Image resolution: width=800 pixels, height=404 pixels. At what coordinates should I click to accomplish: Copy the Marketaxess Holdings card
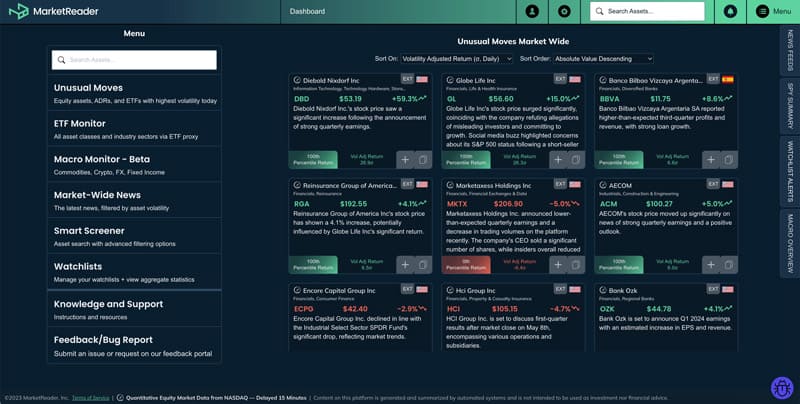(x=576, y=265)
